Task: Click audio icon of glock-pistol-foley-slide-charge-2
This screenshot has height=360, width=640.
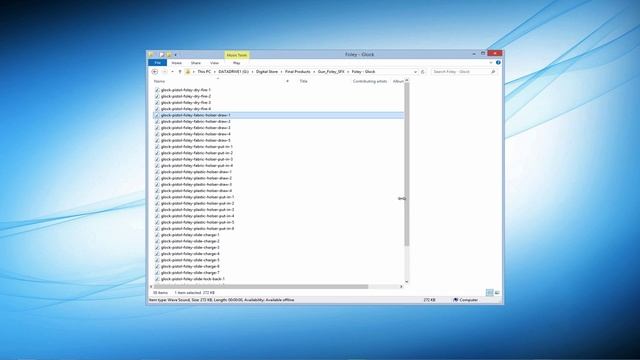Action: (x=157, y=241)
